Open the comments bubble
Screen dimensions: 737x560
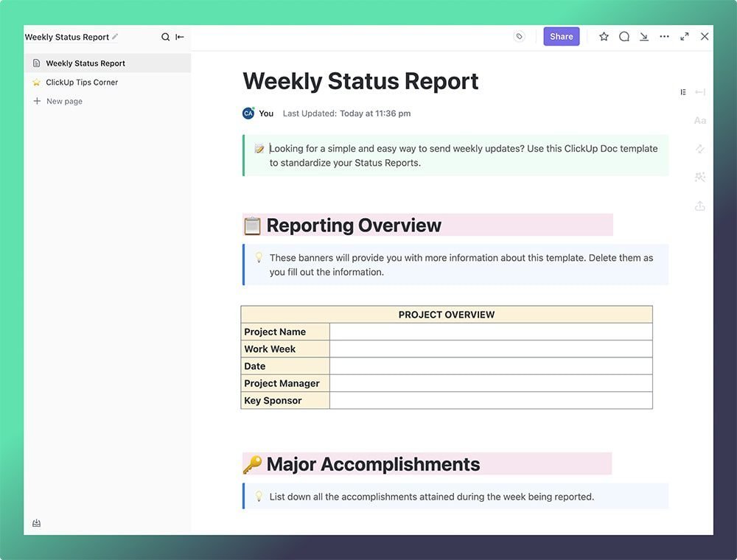624,36
